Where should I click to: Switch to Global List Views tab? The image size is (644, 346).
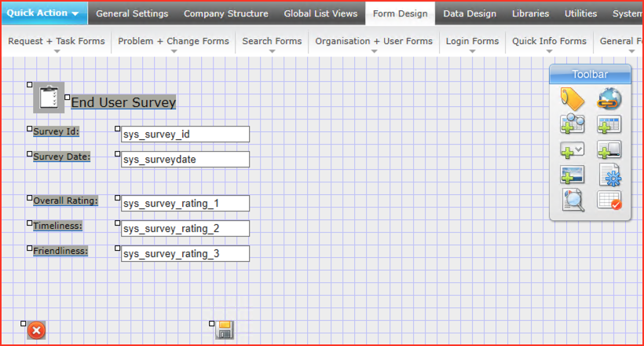coord(320,13)
